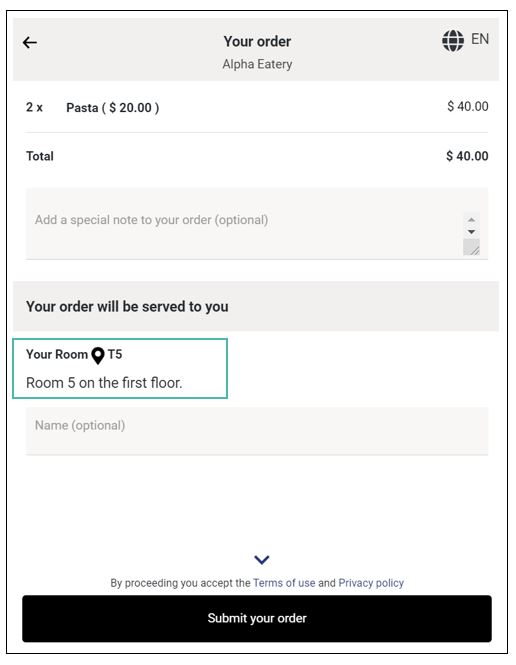Select the Your Room T5 box

coord(120,368)
